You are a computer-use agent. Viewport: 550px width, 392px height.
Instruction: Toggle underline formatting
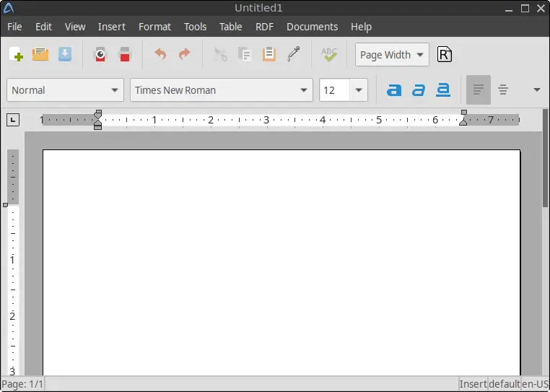click(443, 90)
